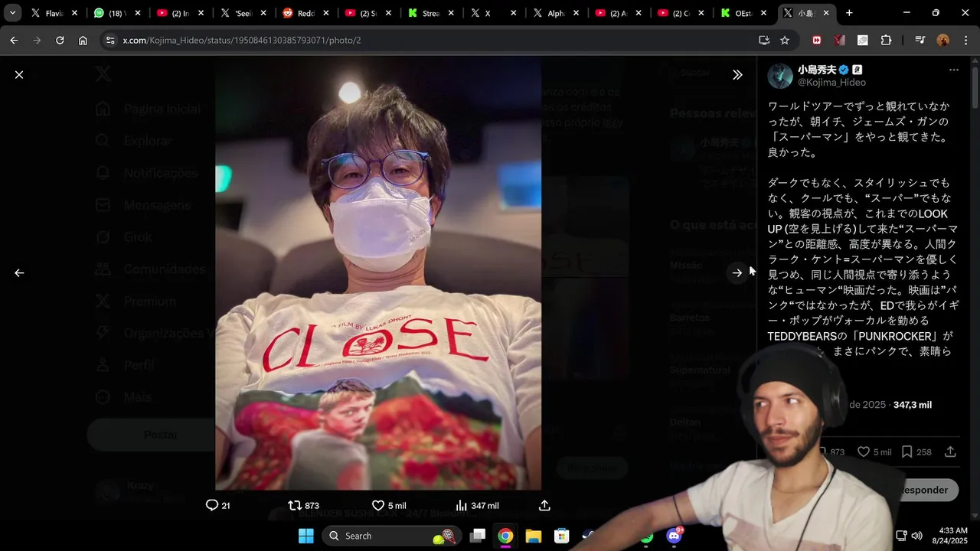Click the address bar URL field
This screenshot has height=551, width=980.
(433, 40)
